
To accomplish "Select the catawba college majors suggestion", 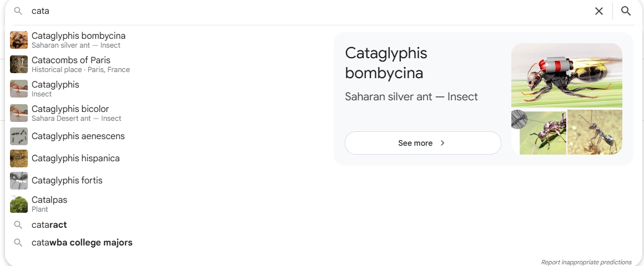I will tap(82, 243).
